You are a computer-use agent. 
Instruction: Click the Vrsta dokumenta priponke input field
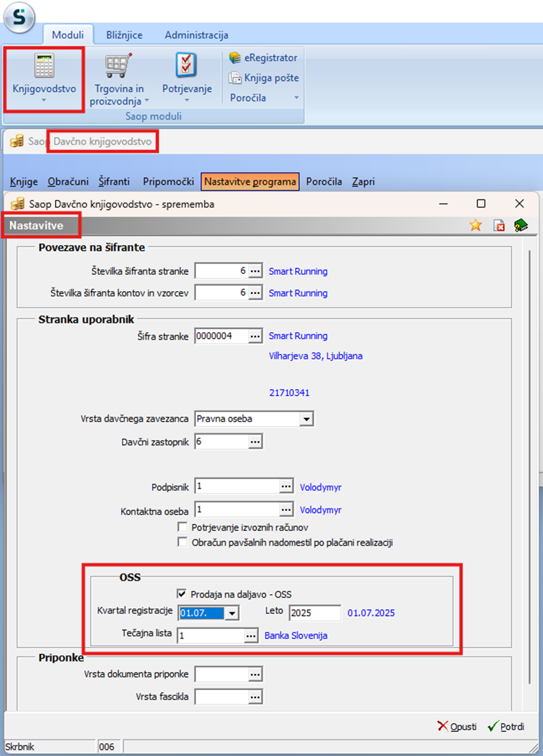(x=222, y=674)
